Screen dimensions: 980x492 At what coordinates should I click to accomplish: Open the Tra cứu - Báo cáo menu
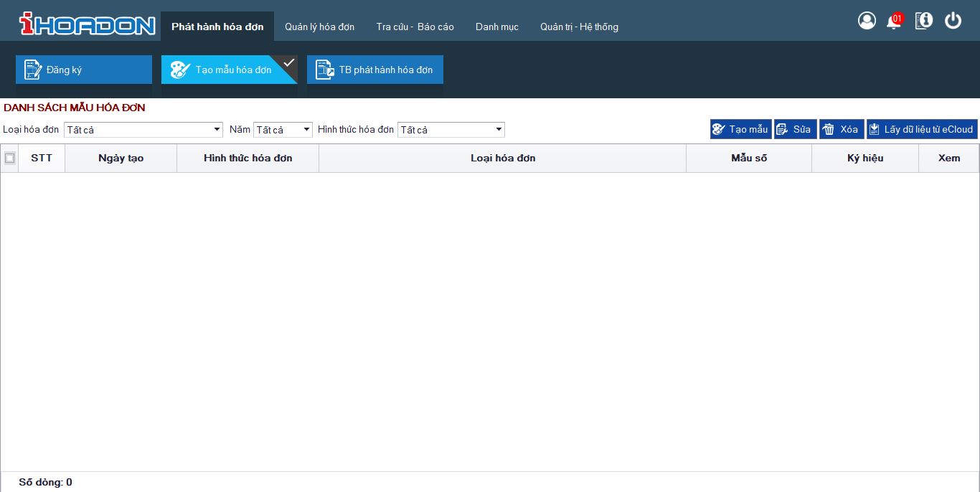pos(415,27)
